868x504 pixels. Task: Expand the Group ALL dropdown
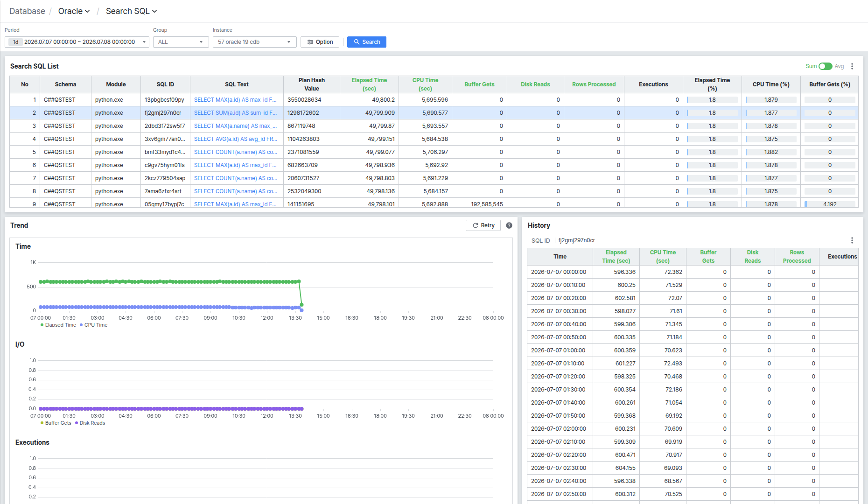pyautogui.click(x=181, y=42)
